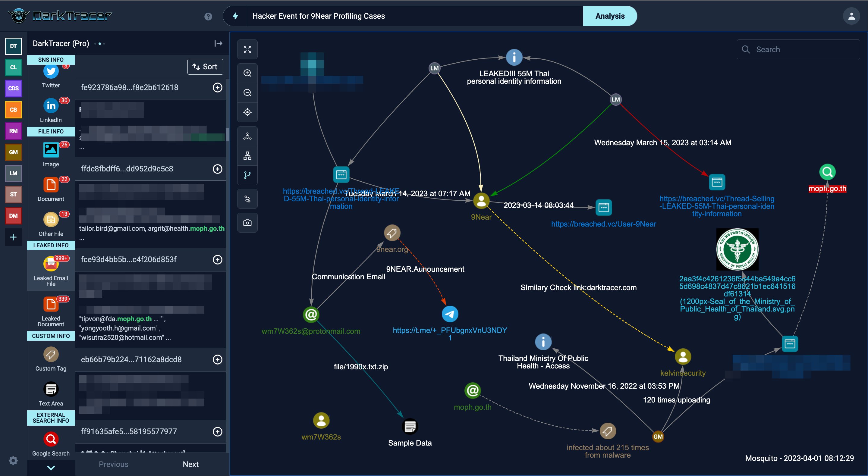Open Google Search external info
The height and width of the screenshot is (476, 868).
pos(51,444)
